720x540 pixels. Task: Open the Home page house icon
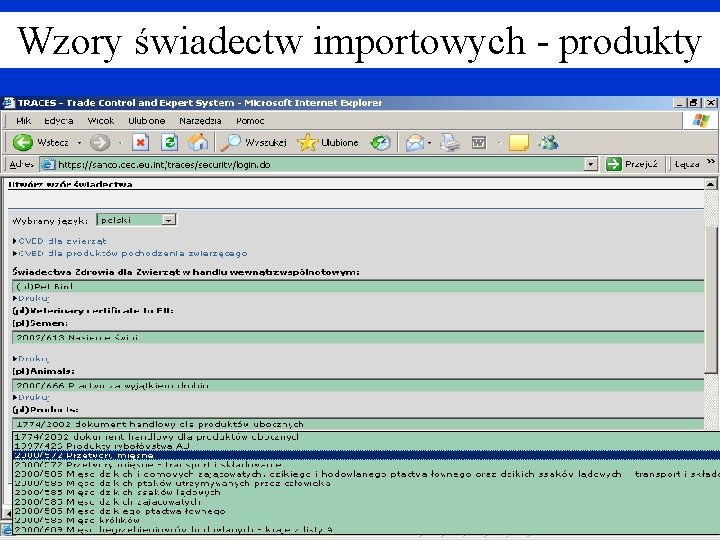coord(198,143)
